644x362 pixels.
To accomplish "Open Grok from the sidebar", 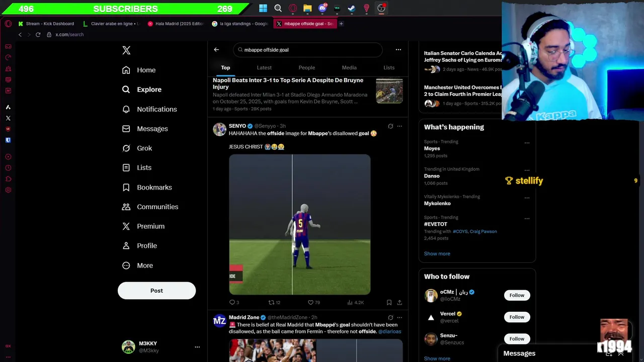I will point(137,148).
